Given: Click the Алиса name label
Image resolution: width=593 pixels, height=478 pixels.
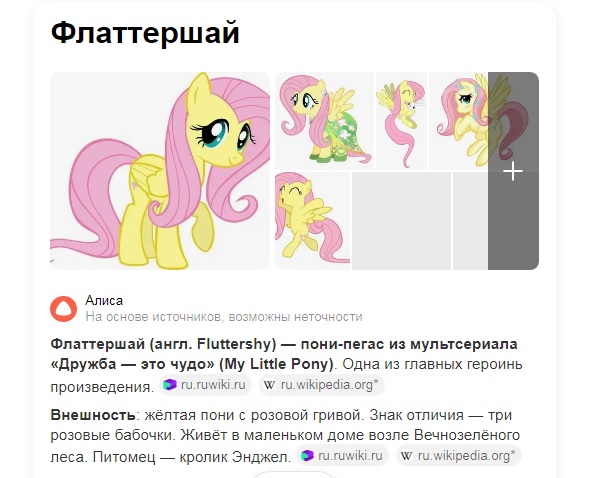Looking at the screenshot, I should 104,301.
